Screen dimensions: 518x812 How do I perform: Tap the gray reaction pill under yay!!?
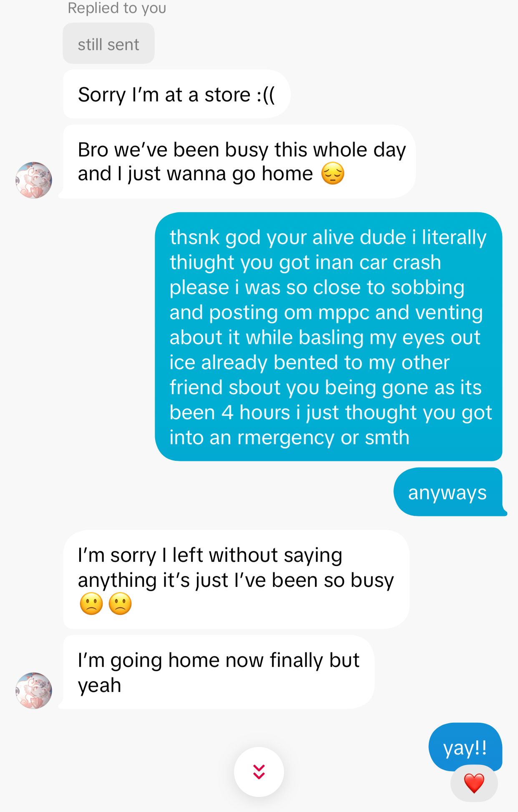(x=474, y=783)
